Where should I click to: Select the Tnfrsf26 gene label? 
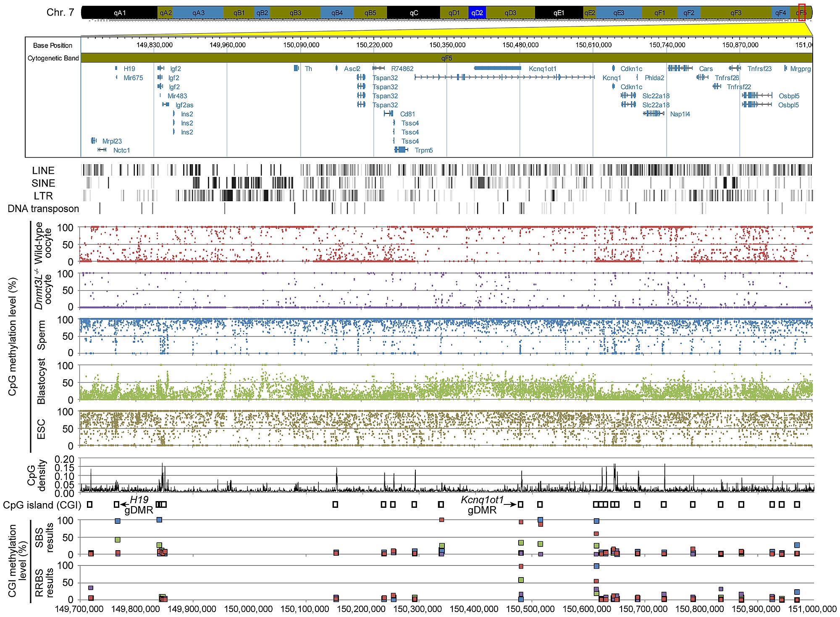click(727, 78)
